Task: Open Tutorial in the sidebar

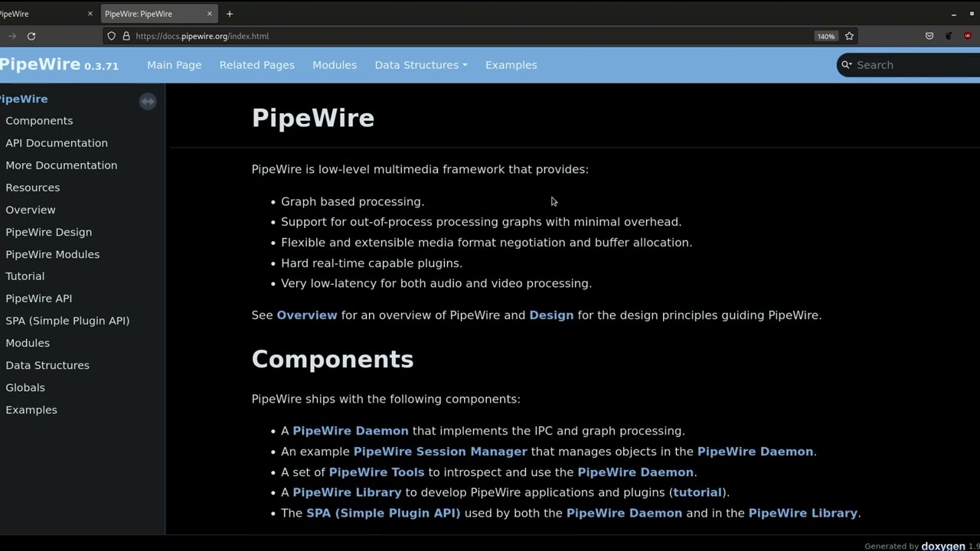Action: pyautogui.click(x=24, y=276)
